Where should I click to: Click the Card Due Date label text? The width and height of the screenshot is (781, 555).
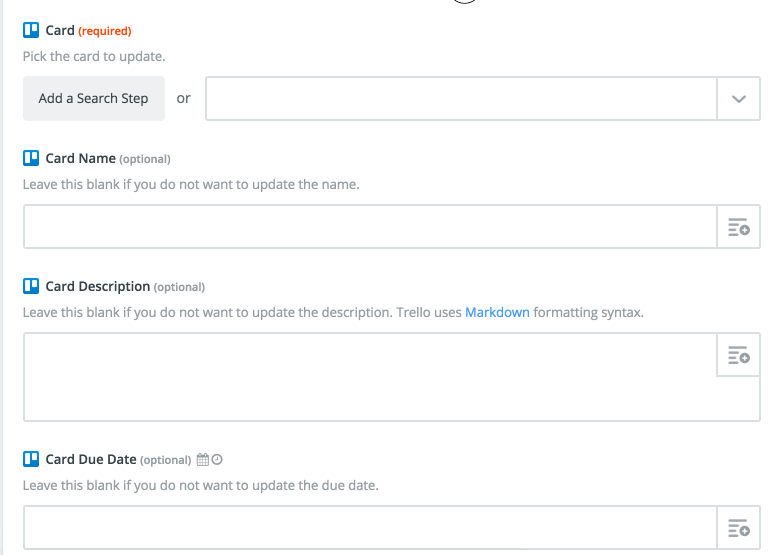91,459
